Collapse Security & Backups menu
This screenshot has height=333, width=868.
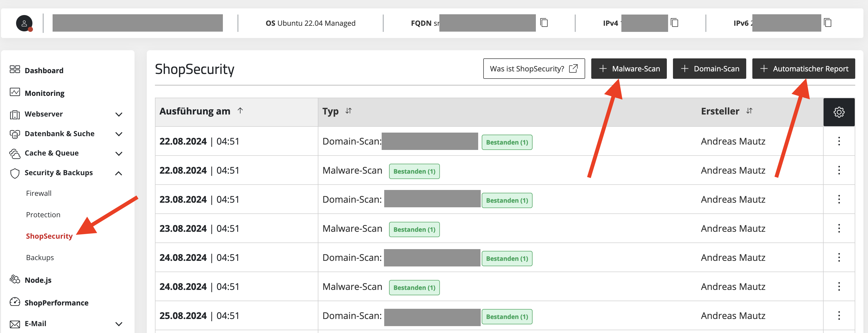119,173
